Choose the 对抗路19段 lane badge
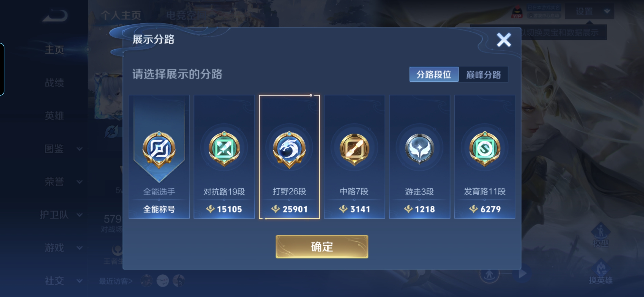The width and height of the screenshot is (644, 297). click(x=224, y=157)
